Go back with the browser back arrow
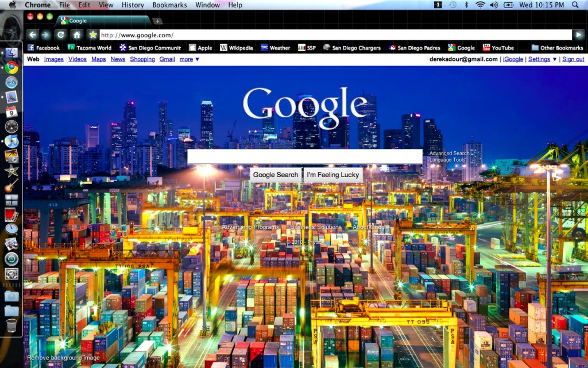The height and width of the screenshot is (368, 588). [33, 35]
